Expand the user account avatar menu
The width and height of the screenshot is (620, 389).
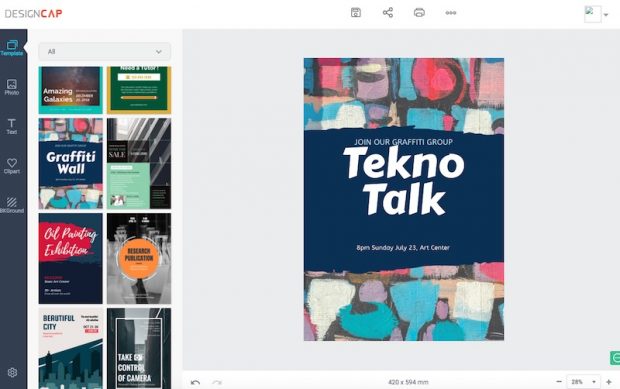pyautogui.click(x=596, y=14)
